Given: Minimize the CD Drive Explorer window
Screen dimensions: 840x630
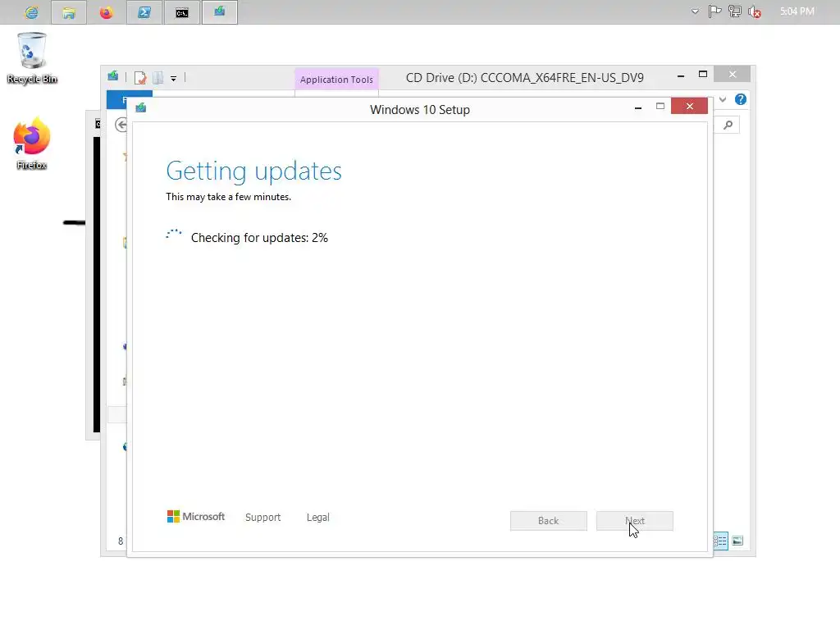Looking at the screenshot, I should tap(681, 76).
